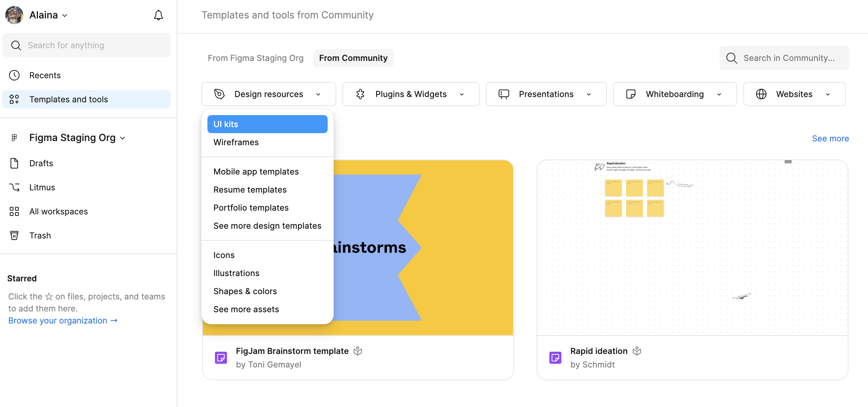Click the Rapid ideation title

[599, 351]
